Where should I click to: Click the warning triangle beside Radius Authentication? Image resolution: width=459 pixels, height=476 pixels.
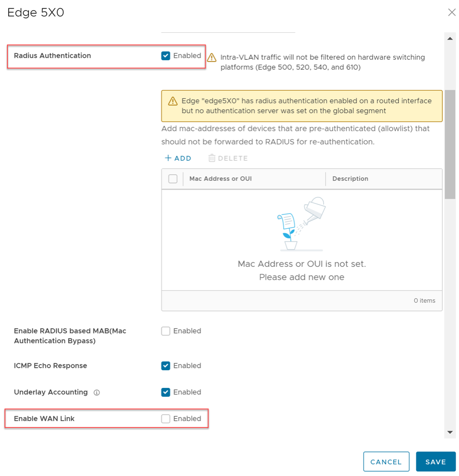212,57
